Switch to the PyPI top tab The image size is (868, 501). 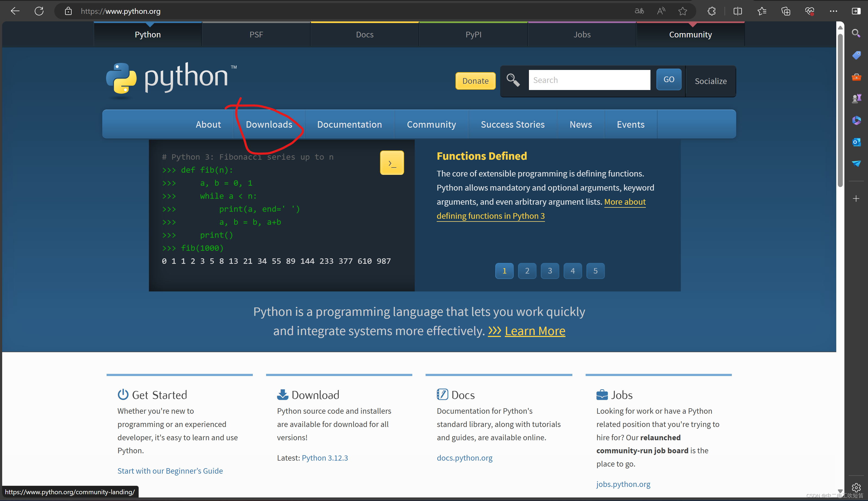coord(473,34)
